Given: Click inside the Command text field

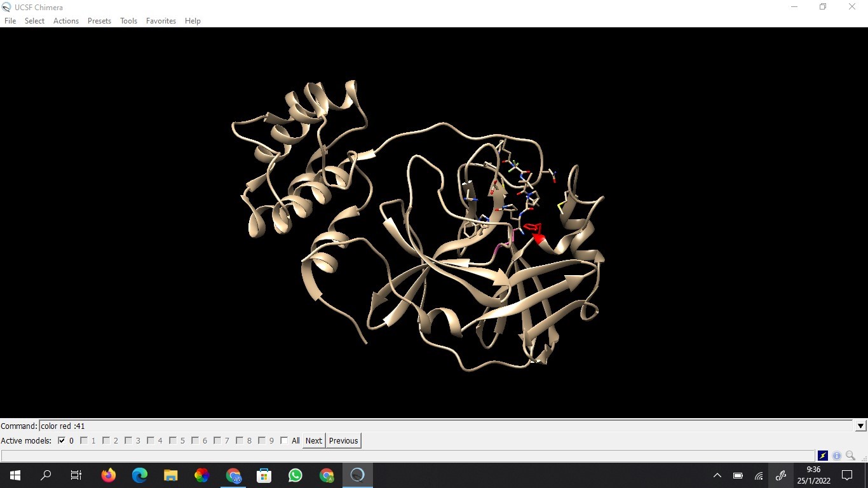Looking at the screenshot, I should coord(445,426).
